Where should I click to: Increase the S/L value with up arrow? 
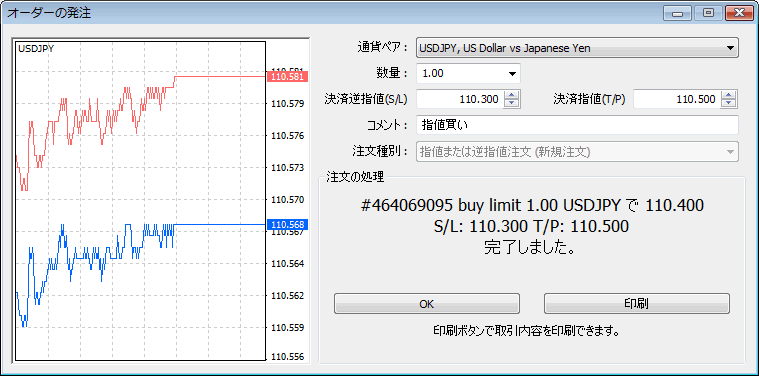[512, 95]
